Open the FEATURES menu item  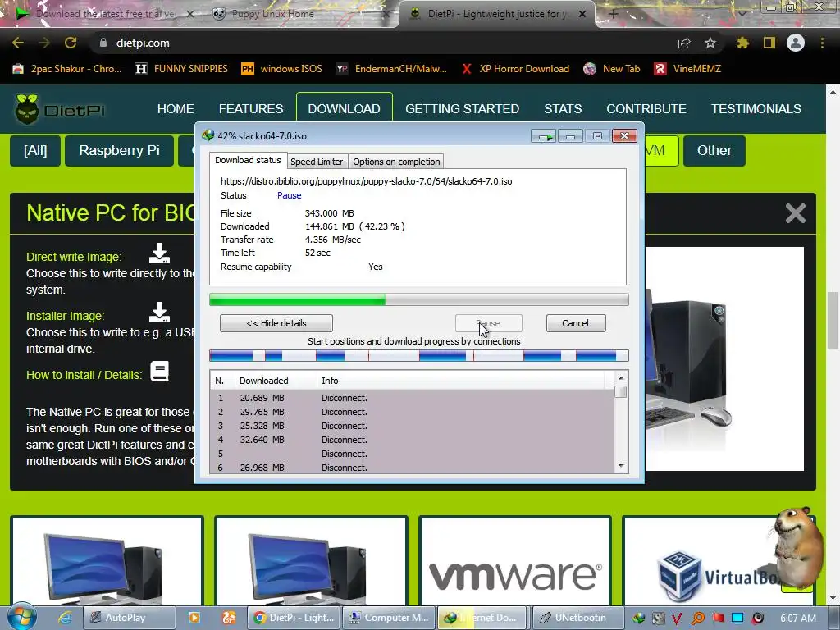pos(251,109)
